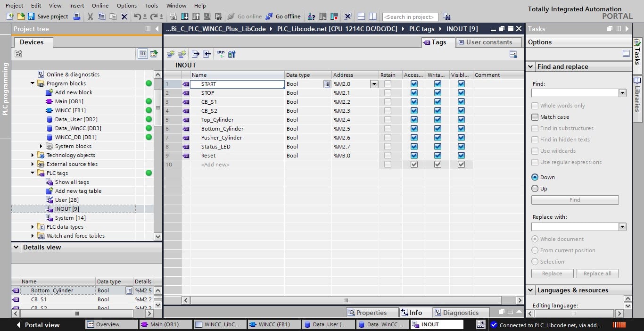Click the Compile icon in toolbar

[x=173, y=17]
